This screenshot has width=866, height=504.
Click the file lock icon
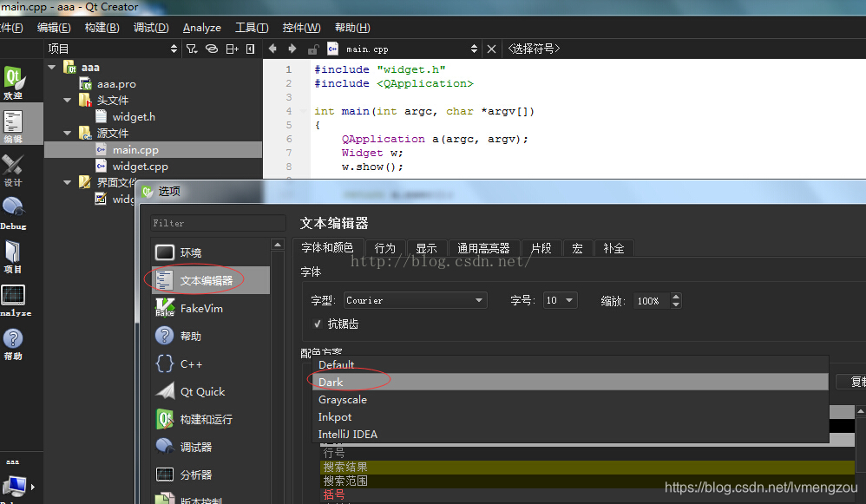click(x=313, y=49)
